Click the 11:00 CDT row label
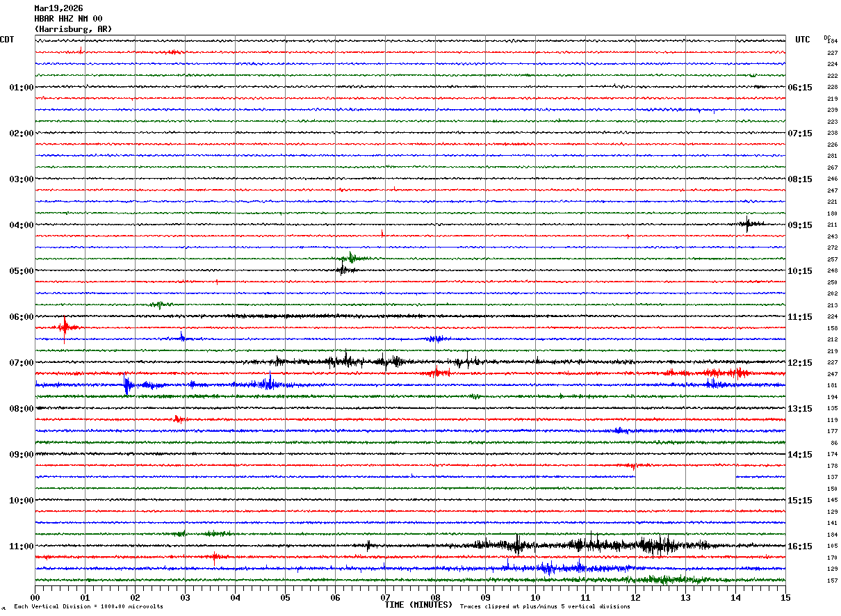This screenshot has height=616, width=841. pyautogui.click(x=22, y=546)
